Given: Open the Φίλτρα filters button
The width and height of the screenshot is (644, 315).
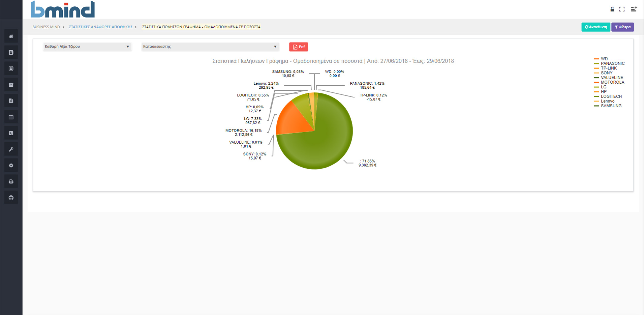Looking at the screenshot, I should pyautogui.click(x=622, y=27).
